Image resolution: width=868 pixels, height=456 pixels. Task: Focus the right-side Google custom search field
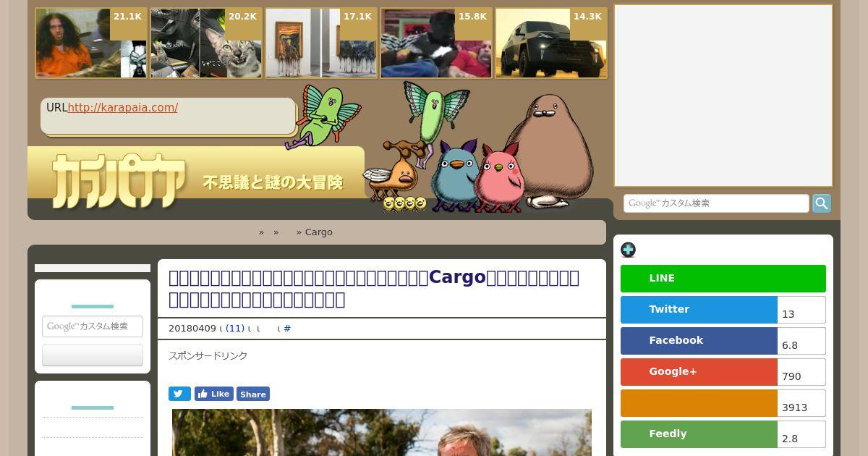click(x=716, y=203)
